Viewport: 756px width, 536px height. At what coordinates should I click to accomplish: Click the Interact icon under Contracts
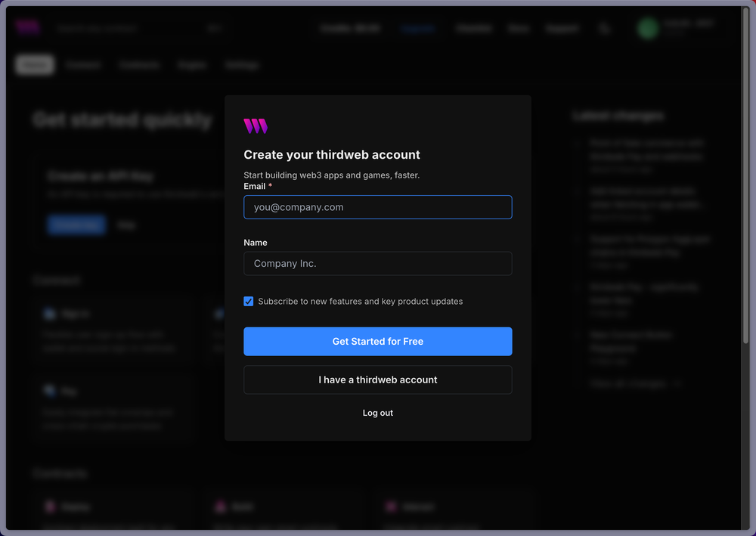pos(391,507)
